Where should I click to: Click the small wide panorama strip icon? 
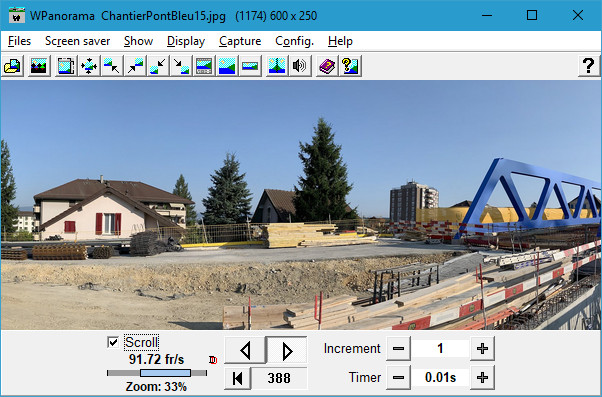[250, 66]
